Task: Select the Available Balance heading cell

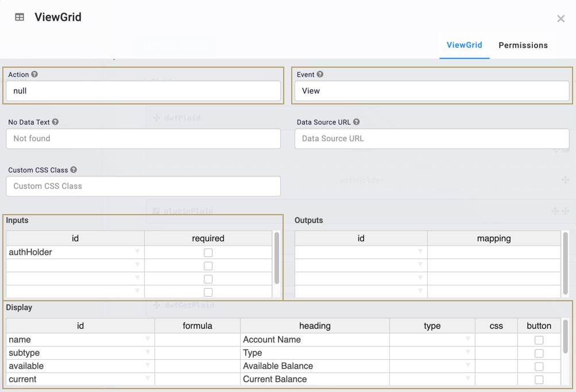Action: 315,366
